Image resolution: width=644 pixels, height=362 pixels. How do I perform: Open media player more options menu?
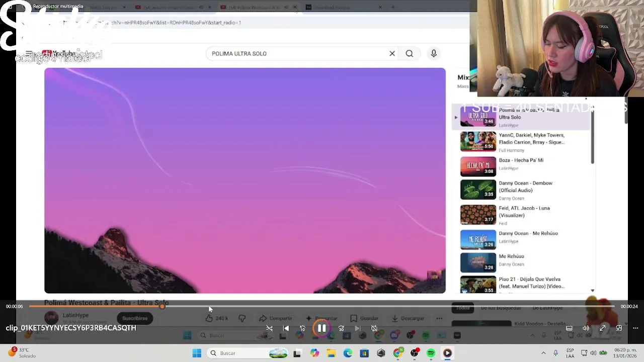coord(635,328)
